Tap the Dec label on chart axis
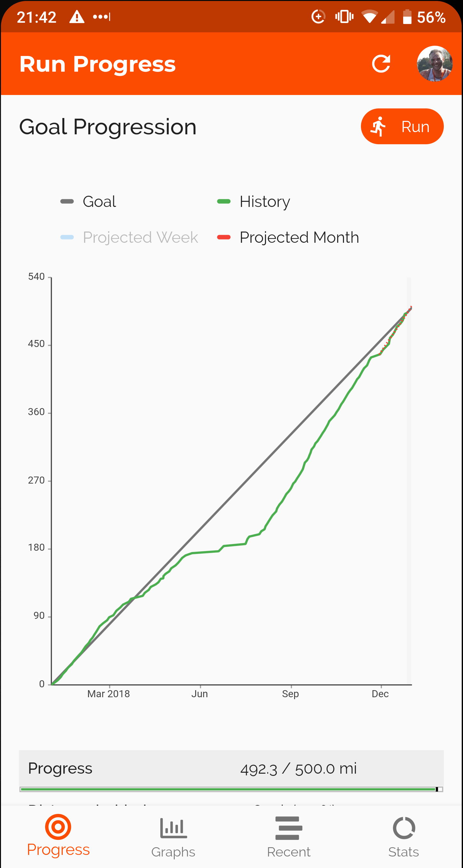Image resolution: width=463 pixels, height=868 pixels. click(x=380, y=694)
